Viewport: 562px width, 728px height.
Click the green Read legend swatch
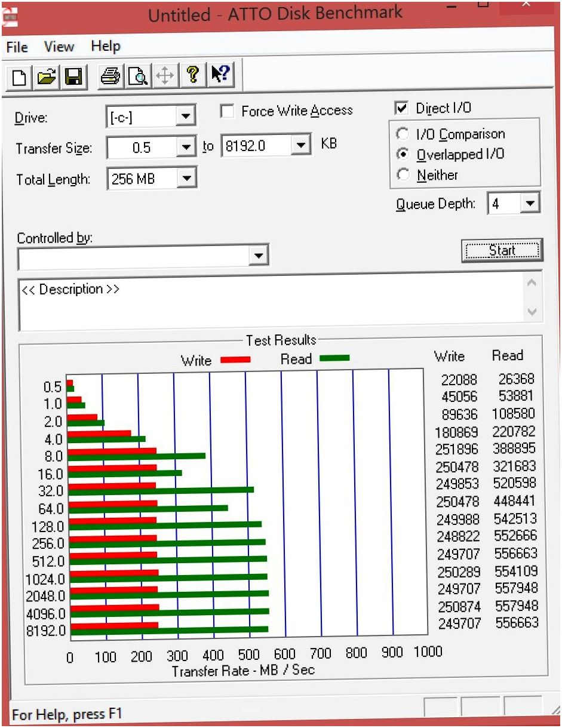point(334,358)
